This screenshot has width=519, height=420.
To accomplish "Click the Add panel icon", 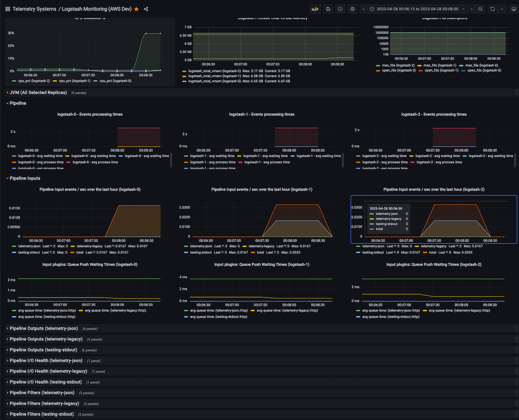I will coord(315,9).
